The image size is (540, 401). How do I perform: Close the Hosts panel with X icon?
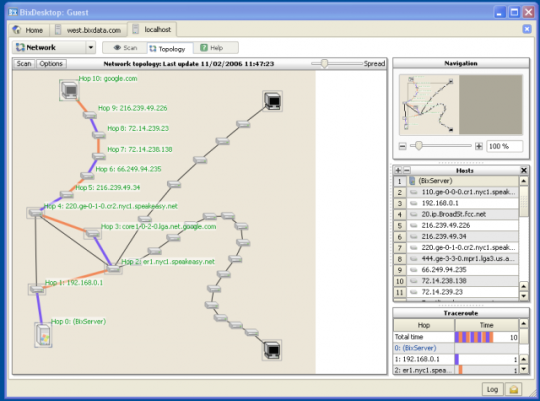coord(524,170)
